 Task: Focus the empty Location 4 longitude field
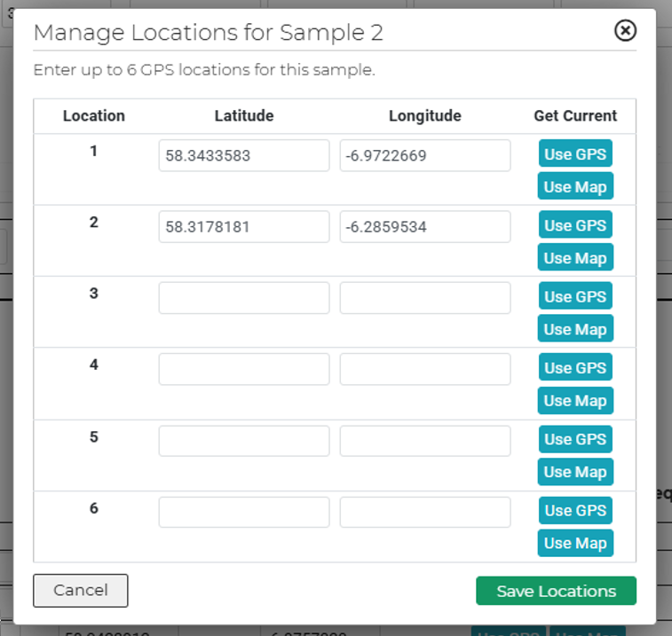point(424,369)
